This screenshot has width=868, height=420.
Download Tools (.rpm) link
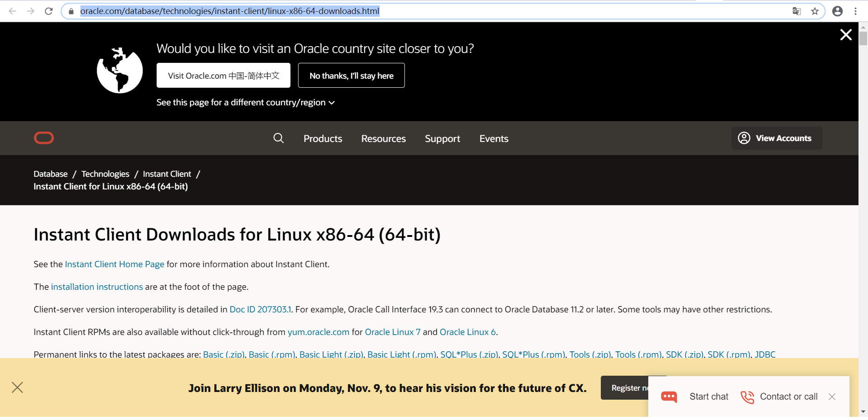tap(638, 354)
